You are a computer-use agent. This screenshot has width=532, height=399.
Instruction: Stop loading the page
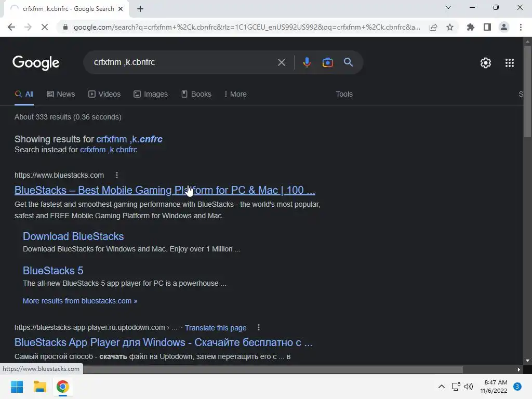click(45, 27)
